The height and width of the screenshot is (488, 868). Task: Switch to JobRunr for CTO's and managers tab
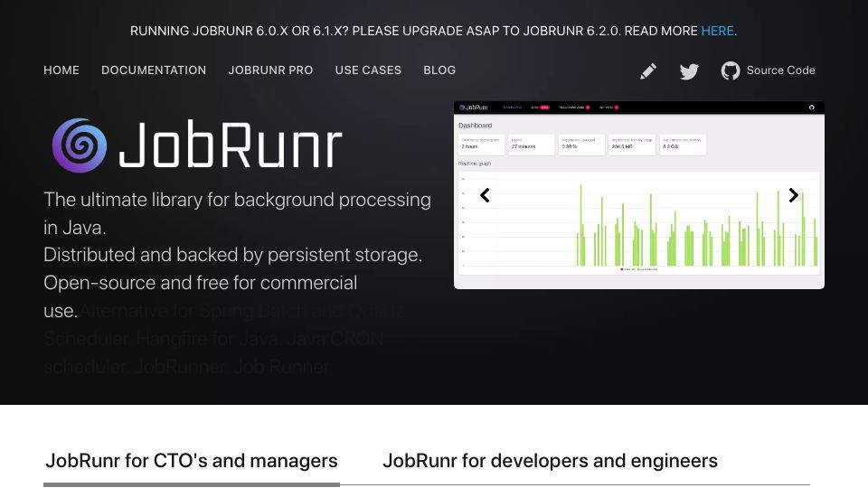192,461
